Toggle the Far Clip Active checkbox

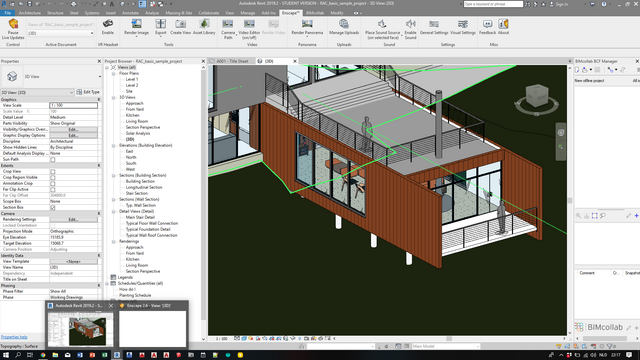(x=53, y=189)
